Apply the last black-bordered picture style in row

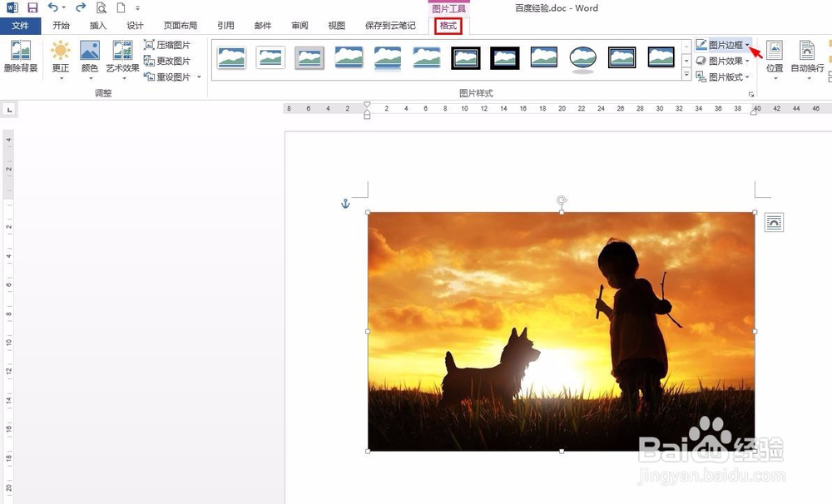click(661, 57)
